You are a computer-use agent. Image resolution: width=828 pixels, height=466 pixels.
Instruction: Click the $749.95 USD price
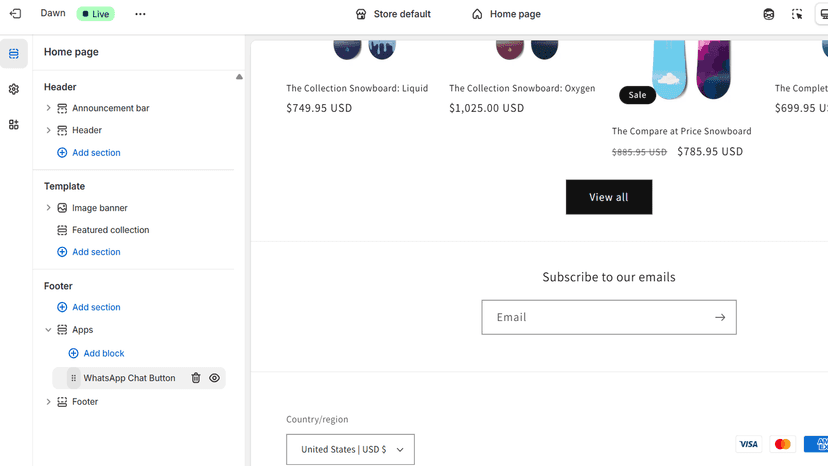pyautogui.click(x=319, y=108)
